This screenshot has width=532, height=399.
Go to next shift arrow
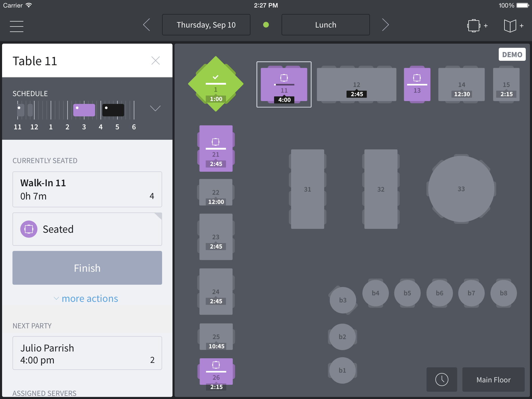pyautogui.click(x=385, y=25)
